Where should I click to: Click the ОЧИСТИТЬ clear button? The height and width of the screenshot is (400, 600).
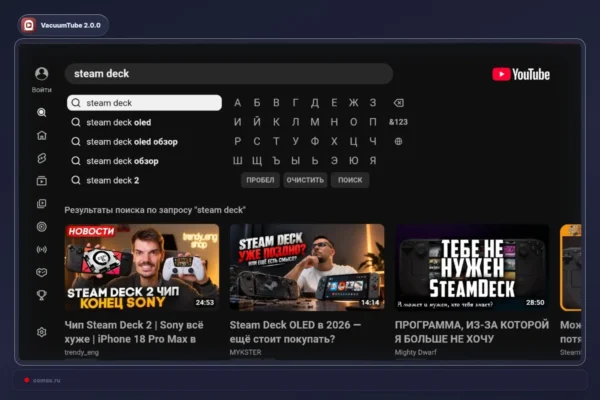pyautogui.click(x=305, y=180)
